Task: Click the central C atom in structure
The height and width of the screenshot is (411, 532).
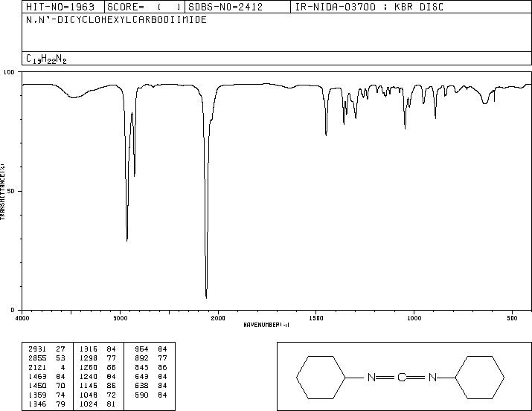Action: point(401,378)
